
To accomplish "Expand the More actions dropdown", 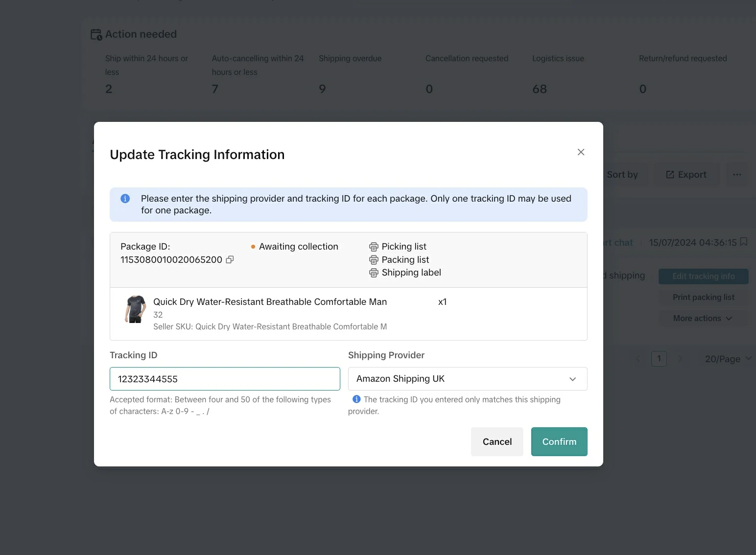I will coord(703,318).
